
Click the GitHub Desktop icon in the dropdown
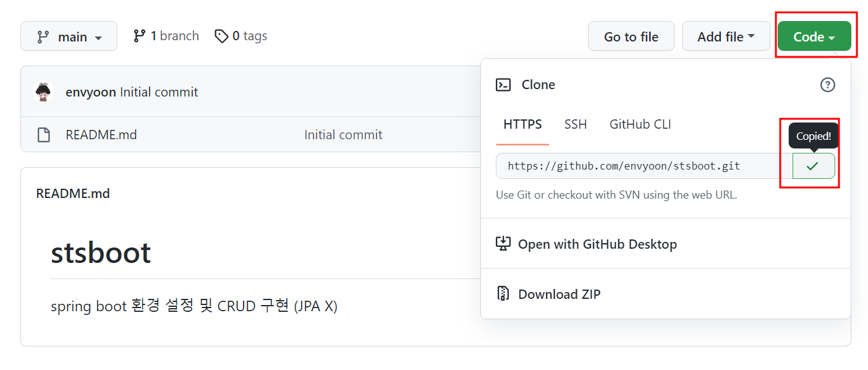coord(504,244)
